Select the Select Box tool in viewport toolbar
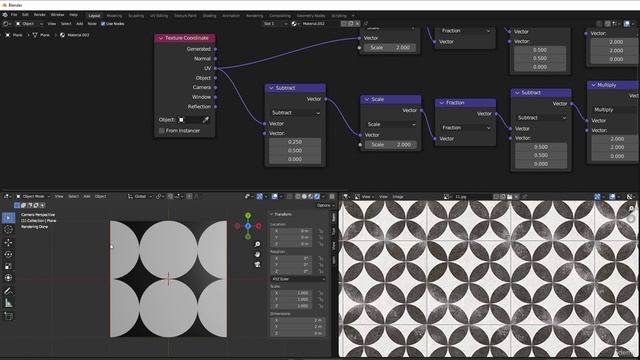640x360 pixels. [x=8, y=218]
